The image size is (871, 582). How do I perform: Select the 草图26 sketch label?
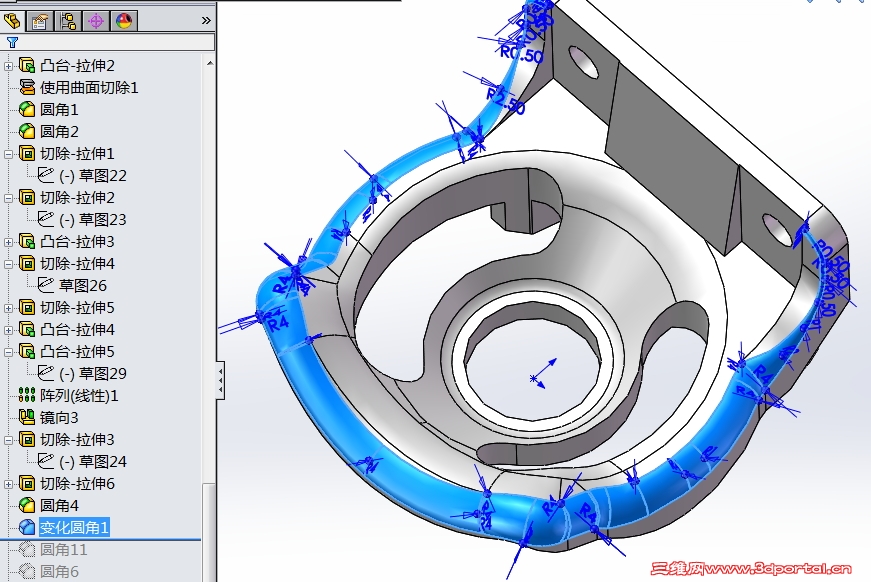[x=83, y=285]
